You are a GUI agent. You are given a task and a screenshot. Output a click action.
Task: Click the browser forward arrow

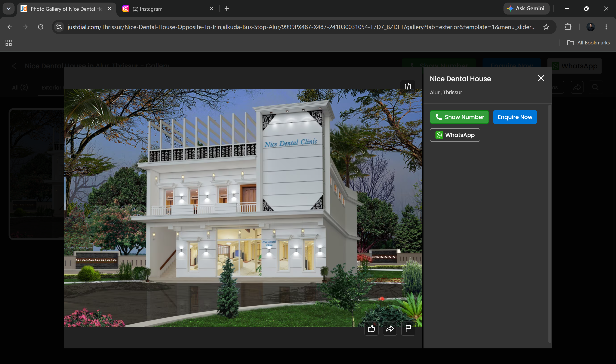(x=25, y=27)
